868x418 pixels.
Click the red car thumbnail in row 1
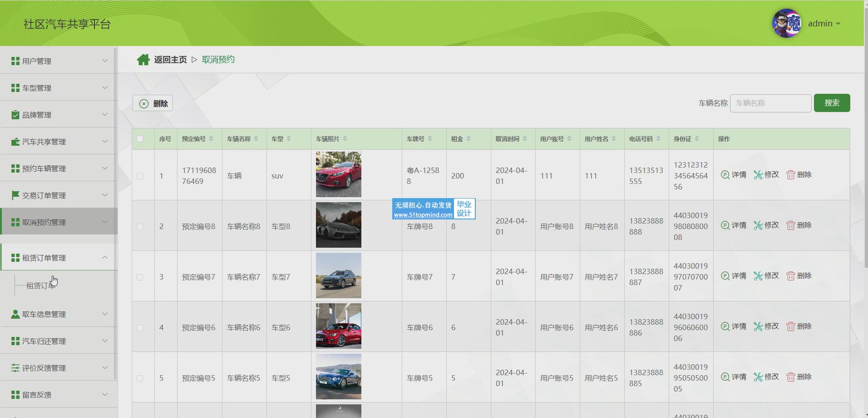(339, 174)
